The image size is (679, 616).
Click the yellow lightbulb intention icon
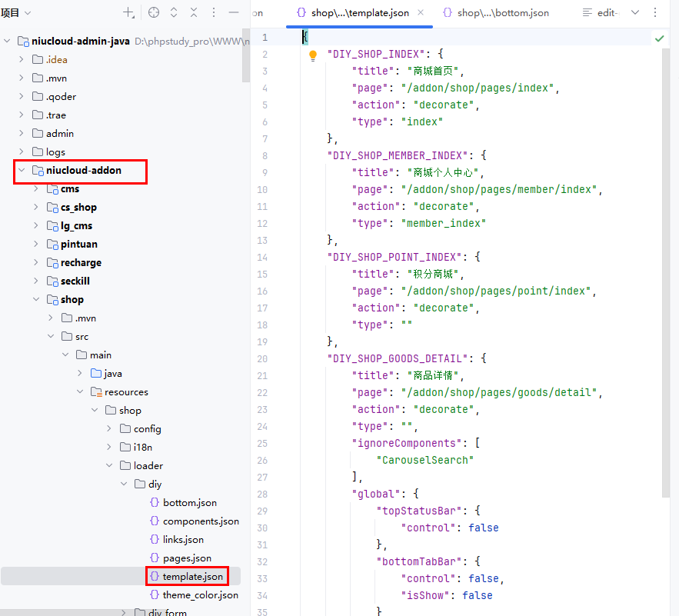313,55
